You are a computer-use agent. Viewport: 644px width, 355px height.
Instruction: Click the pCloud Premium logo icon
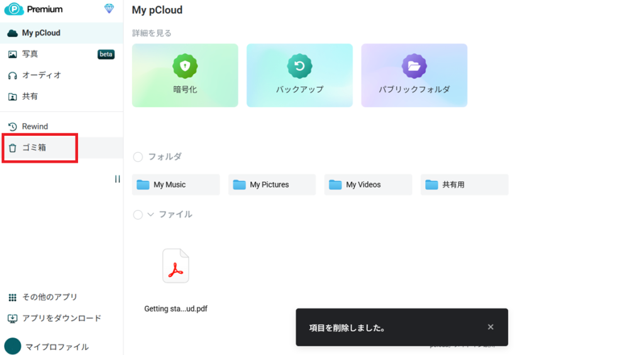(x=14, y=9)
